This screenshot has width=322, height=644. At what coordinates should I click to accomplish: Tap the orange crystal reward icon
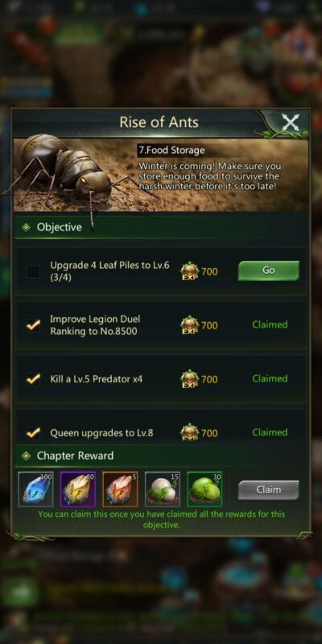(x=120, y=489)
